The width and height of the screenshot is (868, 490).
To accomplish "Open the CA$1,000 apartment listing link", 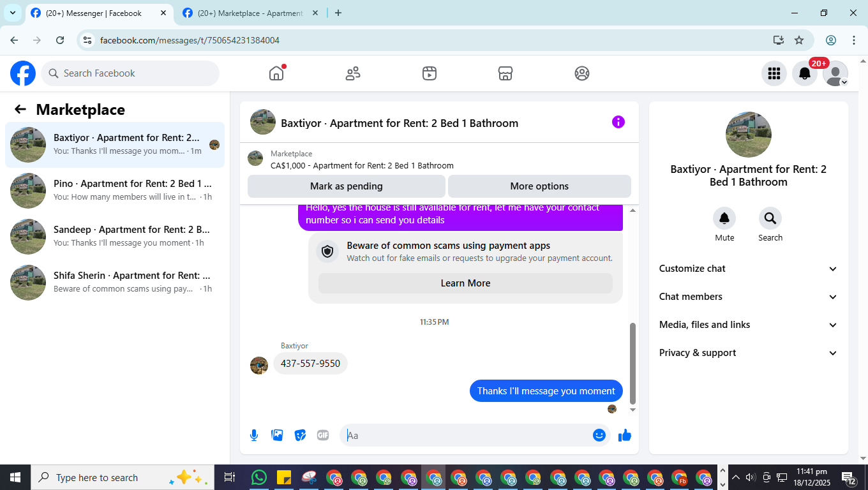I will pyautogui.click(x=362, y=165).
